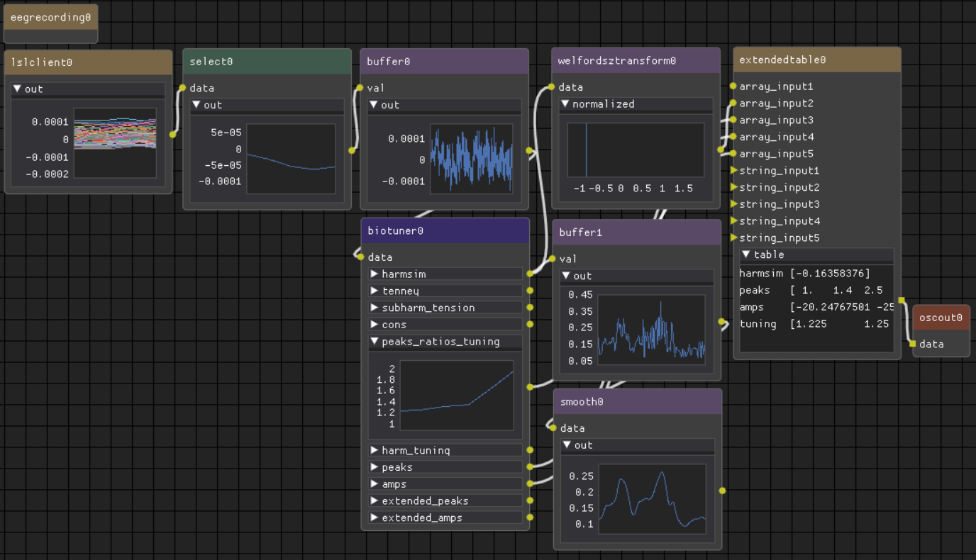This screenshot has height=560, width=976.
Task: Click the select0 data input port
Action: tap(183, 88)
